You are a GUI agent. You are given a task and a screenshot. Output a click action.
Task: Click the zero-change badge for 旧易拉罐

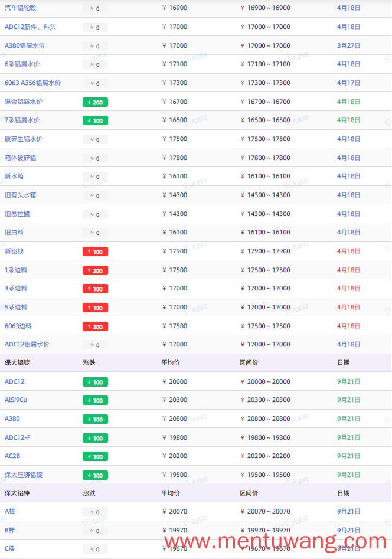(95, 215)
